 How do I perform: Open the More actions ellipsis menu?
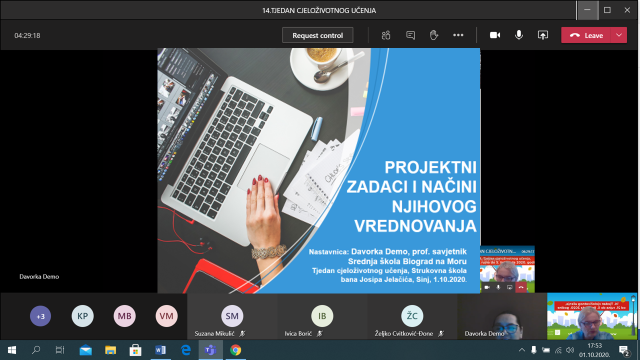coord(458,35)
